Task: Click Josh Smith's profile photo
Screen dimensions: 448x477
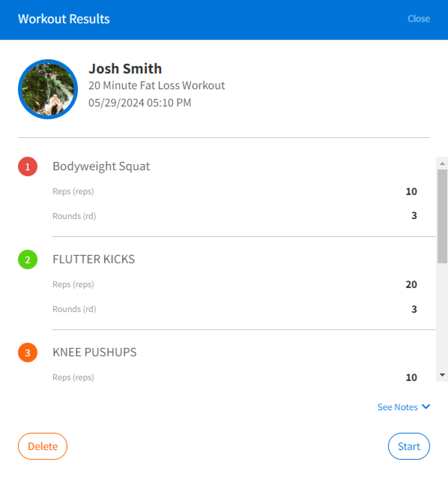Action: click(48, 89)
